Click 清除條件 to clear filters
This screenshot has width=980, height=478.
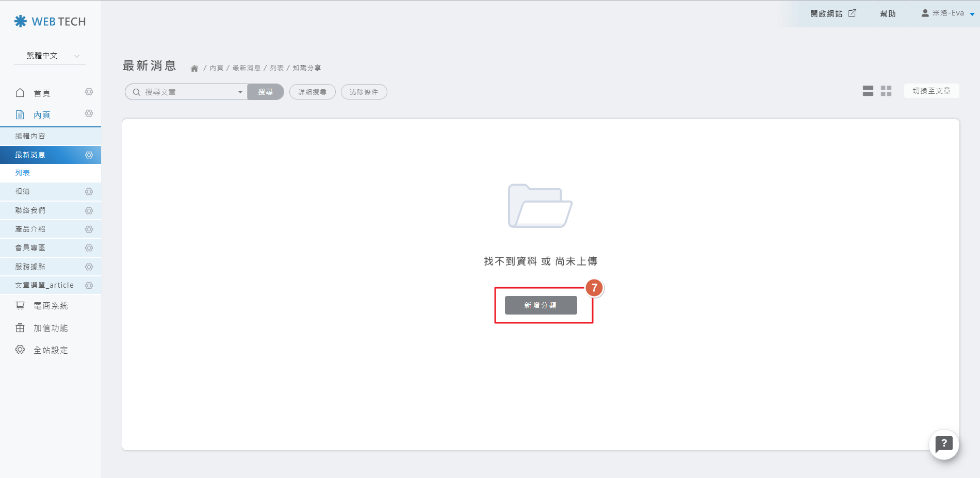click(364, 92)
